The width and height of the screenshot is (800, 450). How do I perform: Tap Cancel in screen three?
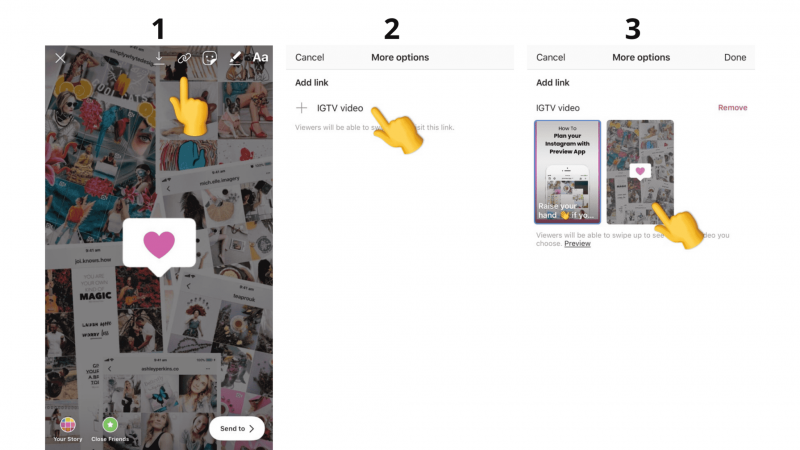(x=551, y=57)
